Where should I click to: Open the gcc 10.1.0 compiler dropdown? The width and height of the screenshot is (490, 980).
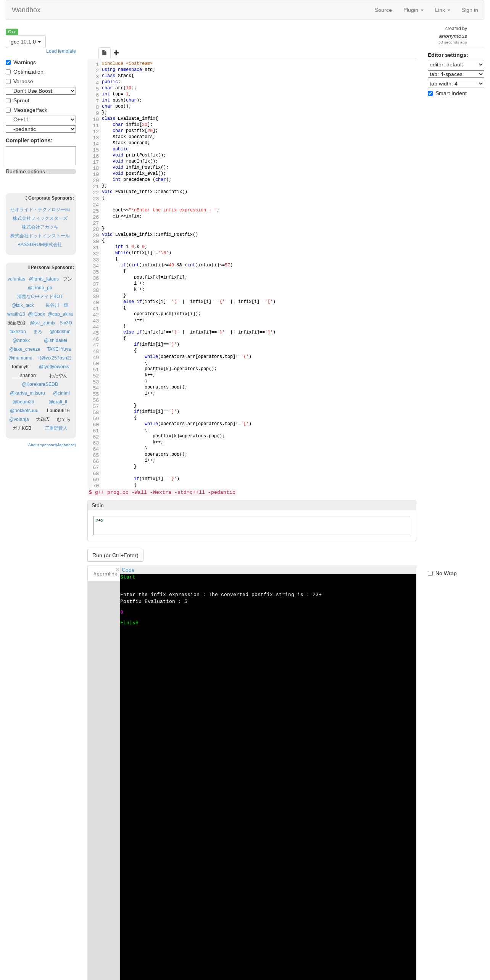click(x=26, y=42)
